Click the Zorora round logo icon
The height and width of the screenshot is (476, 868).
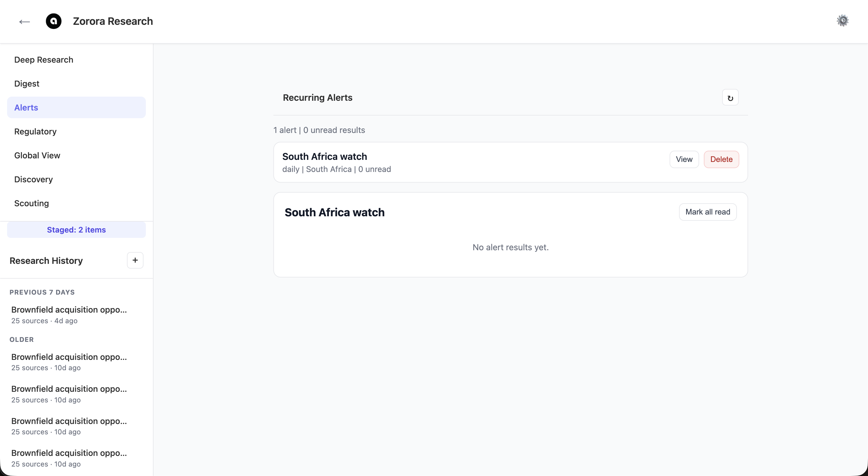[53, 21]
